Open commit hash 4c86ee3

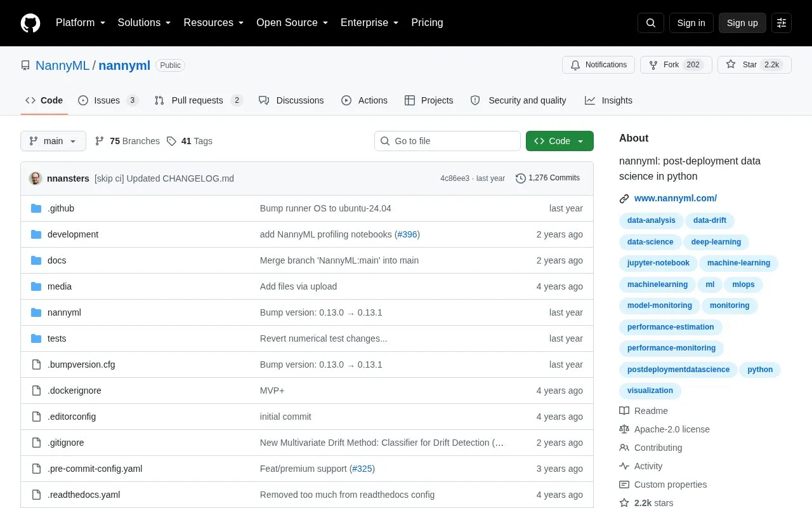tap(455, 178)
